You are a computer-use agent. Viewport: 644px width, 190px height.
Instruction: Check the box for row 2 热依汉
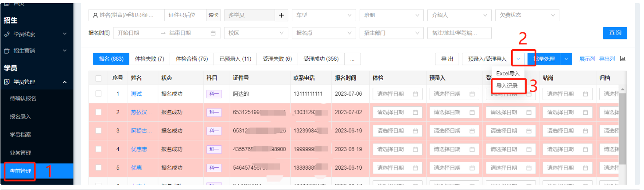(98, 112)
